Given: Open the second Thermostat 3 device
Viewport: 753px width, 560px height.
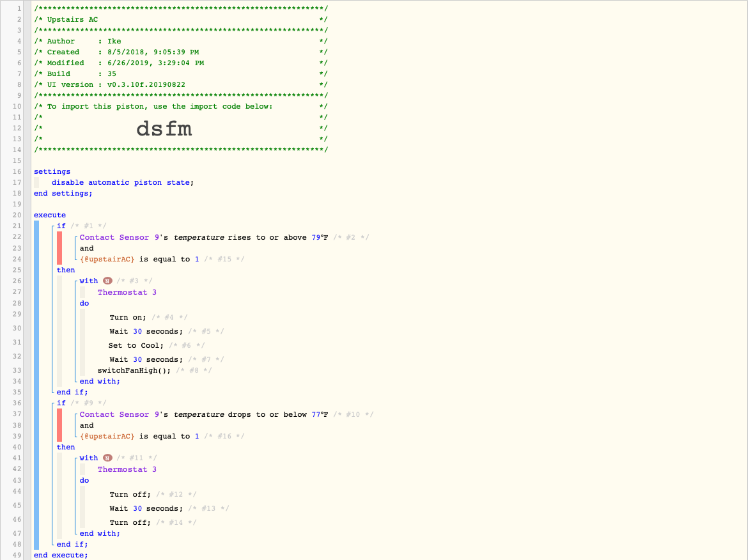Looking at the screenshot, I should (x=127, y=469).
